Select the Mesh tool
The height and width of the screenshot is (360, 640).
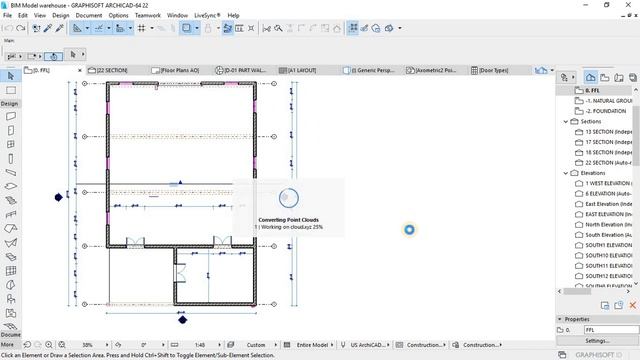click(x=11, y=326)
